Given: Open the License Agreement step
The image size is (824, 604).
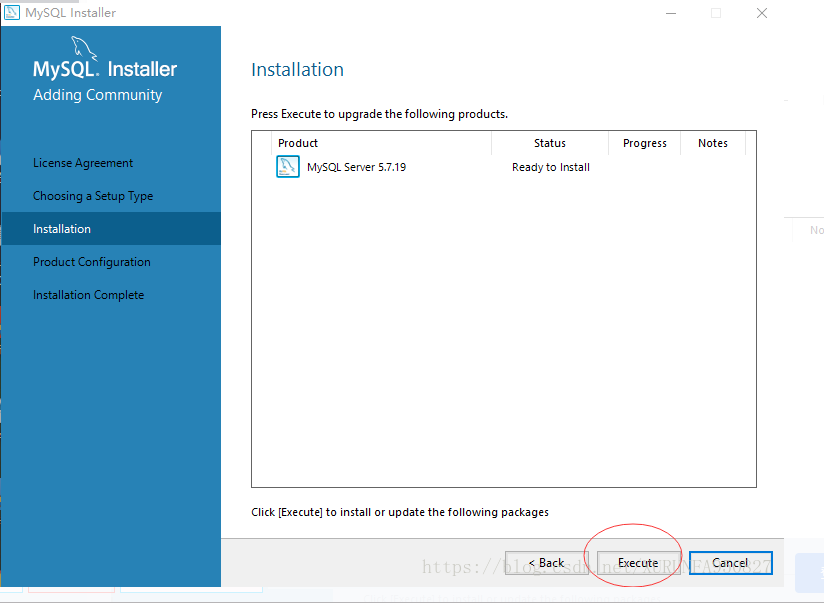Looking at the screenshot, I should (x=83, y=163).
